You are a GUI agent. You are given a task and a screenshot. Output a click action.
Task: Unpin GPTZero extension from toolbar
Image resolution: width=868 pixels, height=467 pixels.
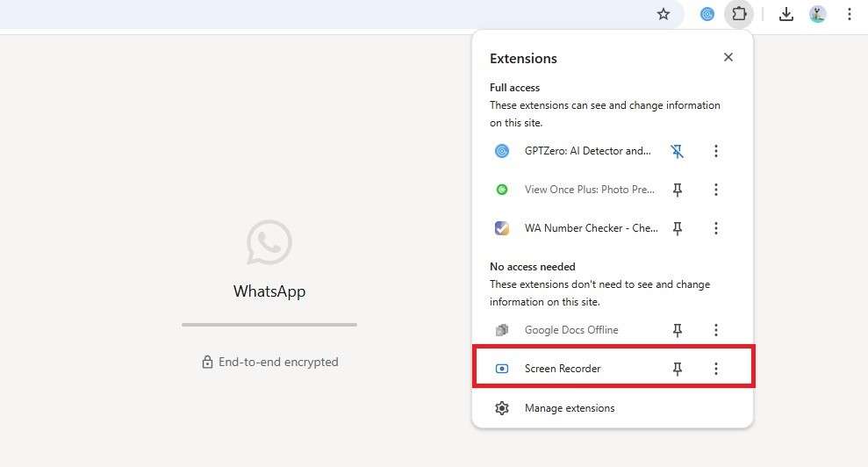(677, 151)
